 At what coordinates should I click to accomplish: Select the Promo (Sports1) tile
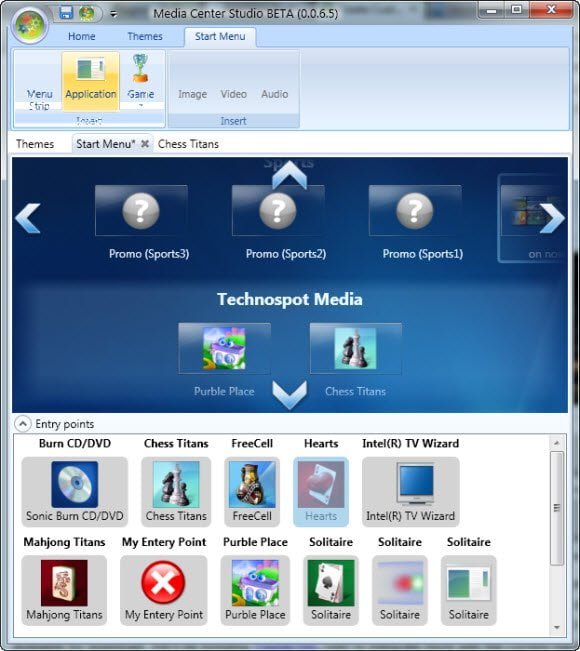pyautogui.click(x=415, y=210)
